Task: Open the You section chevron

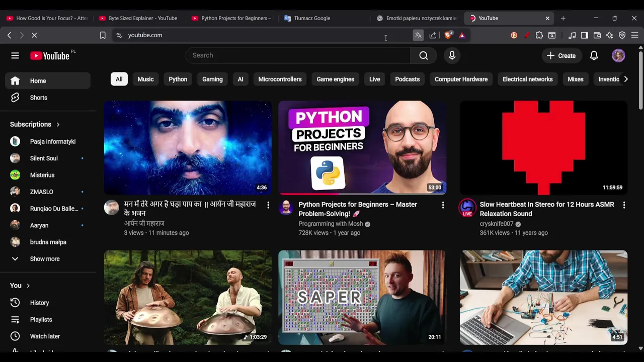Action: point(28,286)
